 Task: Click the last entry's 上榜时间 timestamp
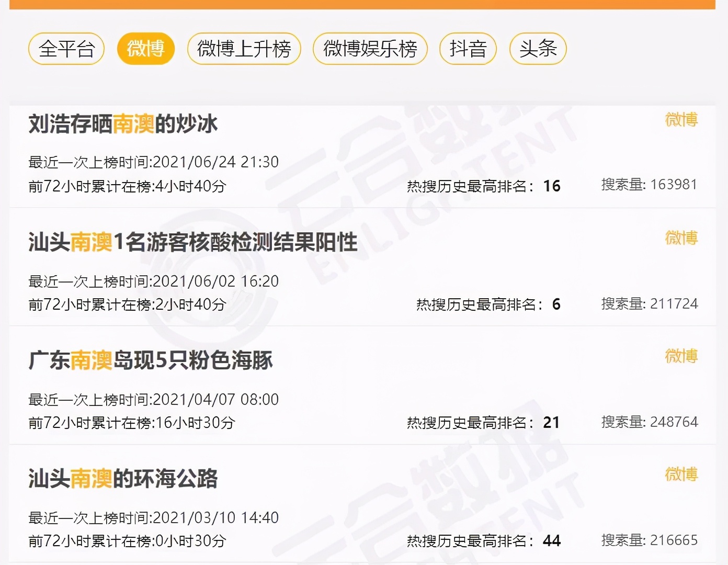154,518
